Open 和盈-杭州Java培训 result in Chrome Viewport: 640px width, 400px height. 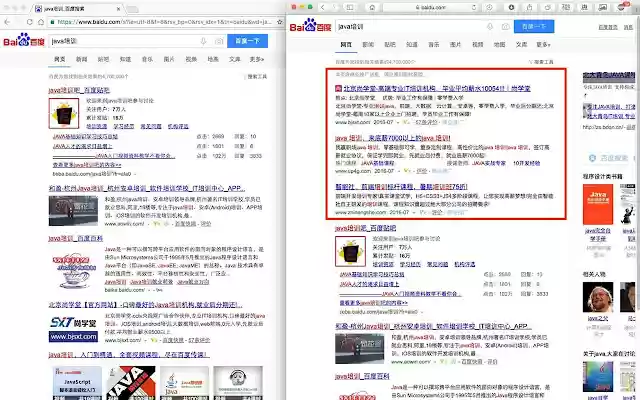tap(147, 188)
